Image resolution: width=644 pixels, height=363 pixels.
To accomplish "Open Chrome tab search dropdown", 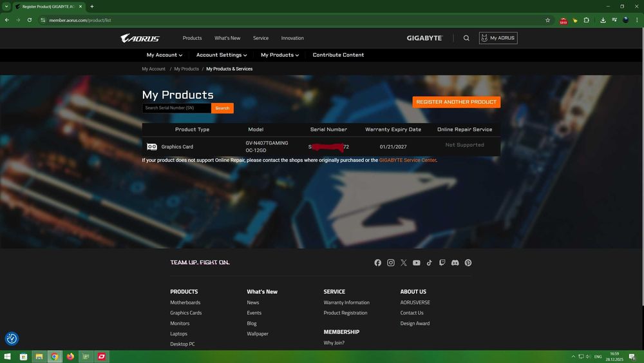I will [x=6, y=6].
